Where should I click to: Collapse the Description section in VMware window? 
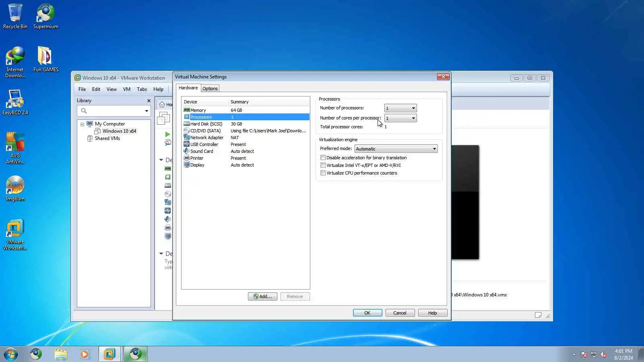161,254
